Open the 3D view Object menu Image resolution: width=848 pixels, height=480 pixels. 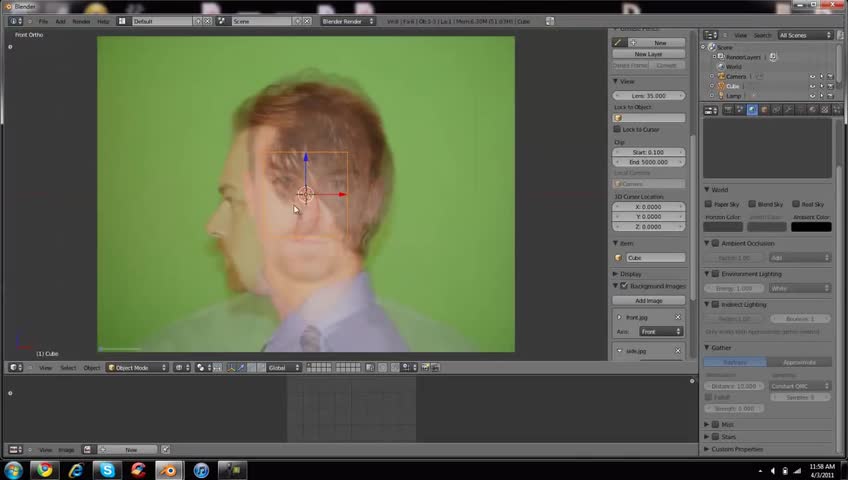[91, 368]
